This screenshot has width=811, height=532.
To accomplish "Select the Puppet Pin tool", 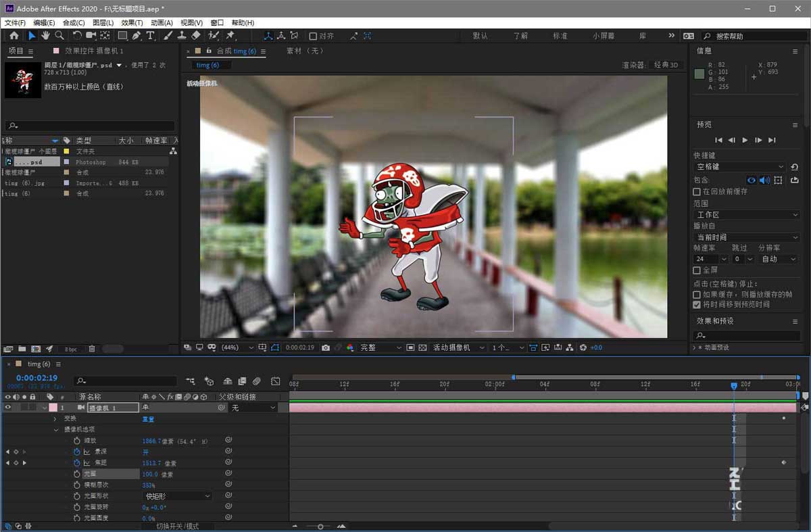I will [x=230, y=36].
